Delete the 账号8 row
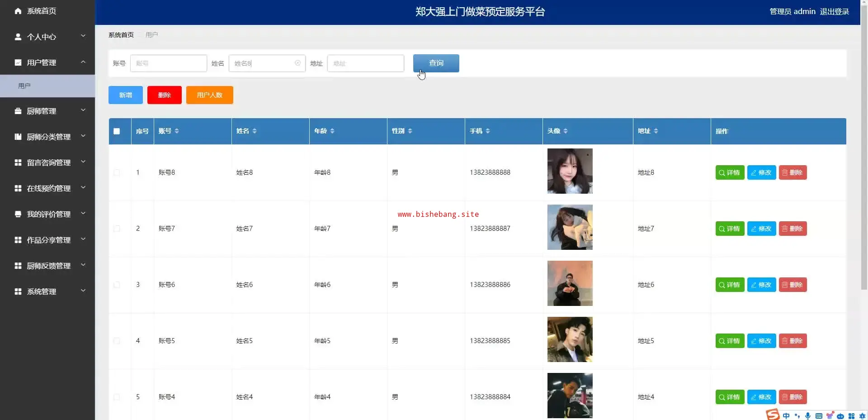The image size is (868, 420). (793, 172)
